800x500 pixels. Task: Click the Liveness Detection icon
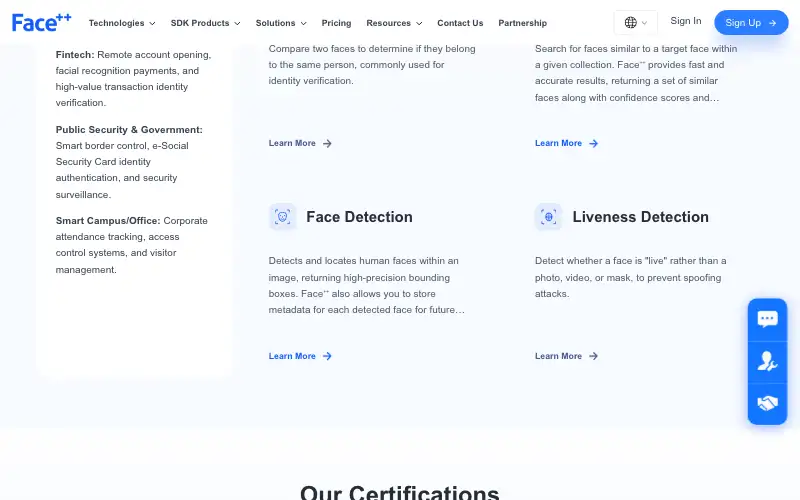click(x=548, y=217)
